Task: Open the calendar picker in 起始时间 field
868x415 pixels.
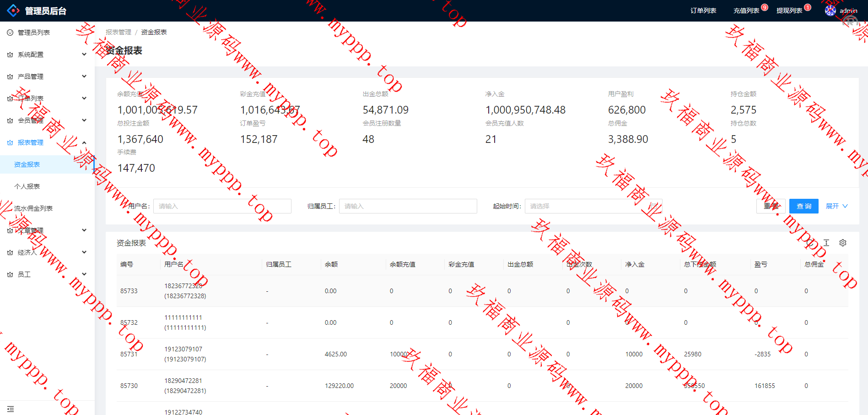Action: [x=654, y=206]
